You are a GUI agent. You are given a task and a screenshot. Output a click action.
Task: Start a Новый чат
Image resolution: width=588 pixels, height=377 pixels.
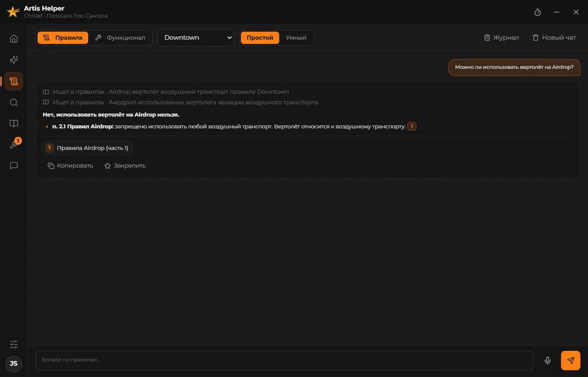click(x=554, y=38)
